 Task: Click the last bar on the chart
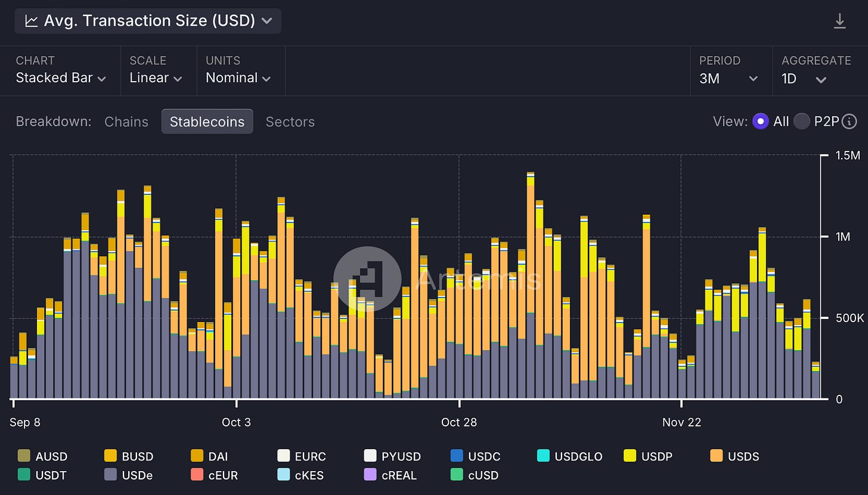coord(816,380)
